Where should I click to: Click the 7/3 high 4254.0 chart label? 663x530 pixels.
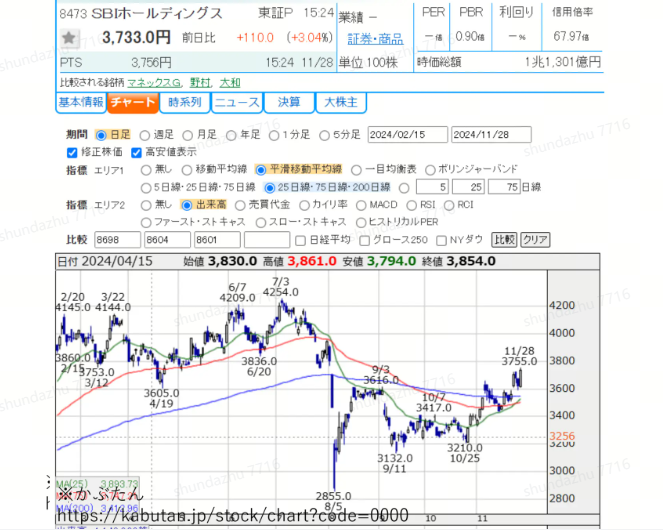[x=281, y=287]
